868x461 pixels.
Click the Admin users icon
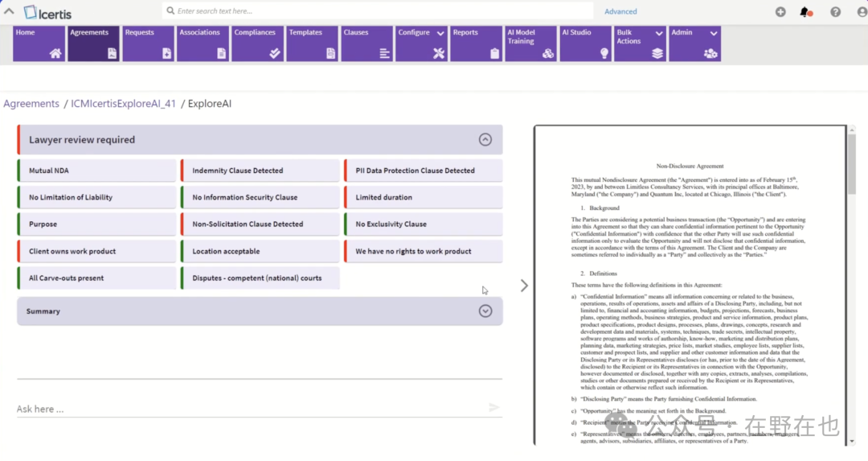(x=710, y=53)
